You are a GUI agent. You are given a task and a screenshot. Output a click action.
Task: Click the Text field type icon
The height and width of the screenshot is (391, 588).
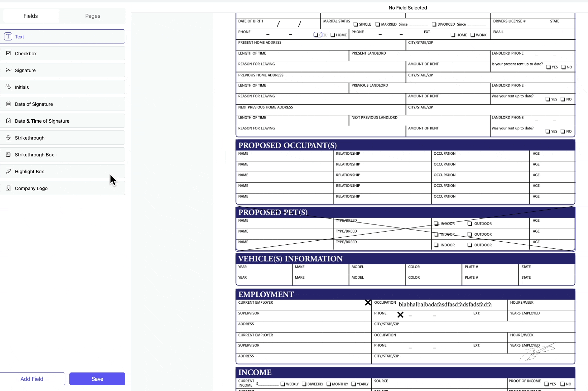click(x=8, y=36)
